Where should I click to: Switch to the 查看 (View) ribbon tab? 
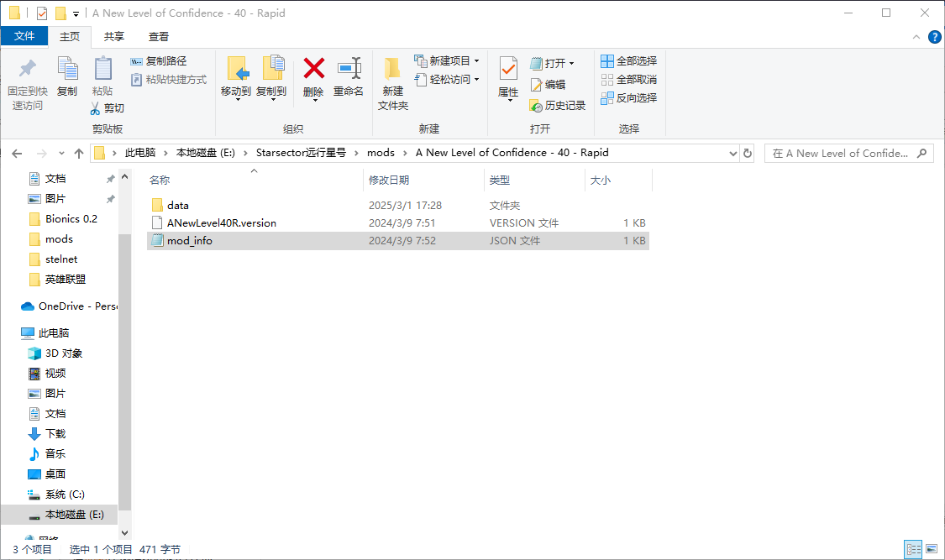159,36
